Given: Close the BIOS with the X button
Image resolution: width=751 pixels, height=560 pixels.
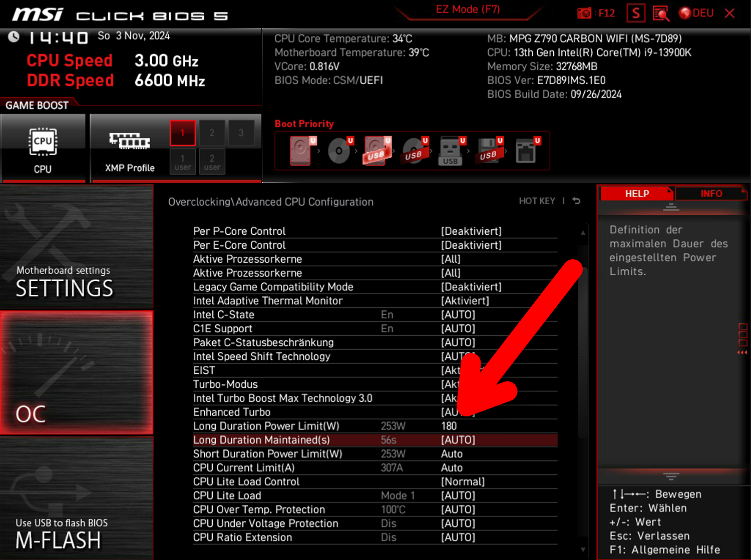Looking at the screenshot, I should (729, 13).
